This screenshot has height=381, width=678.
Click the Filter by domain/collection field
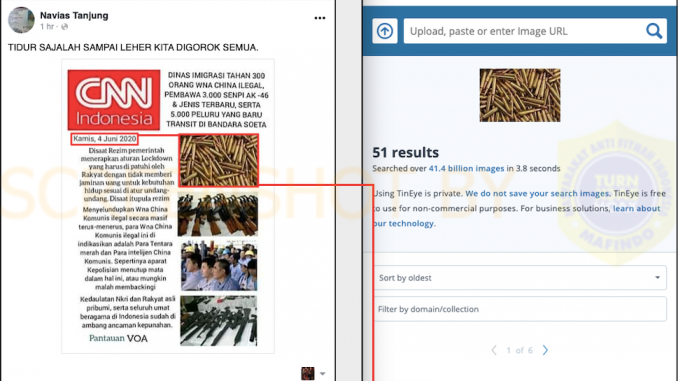pyautogui.click(x=520, y=309)
